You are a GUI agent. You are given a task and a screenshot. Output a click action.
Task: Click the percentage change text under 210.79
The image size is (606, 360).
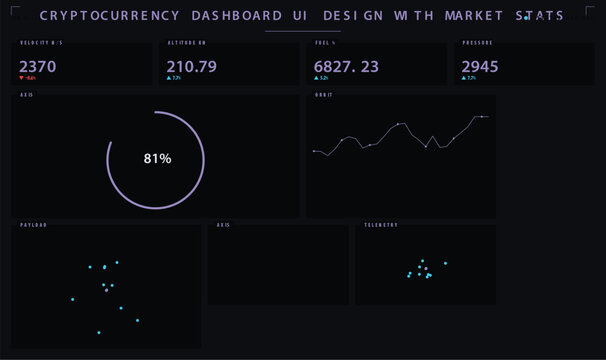coord(177,78)
